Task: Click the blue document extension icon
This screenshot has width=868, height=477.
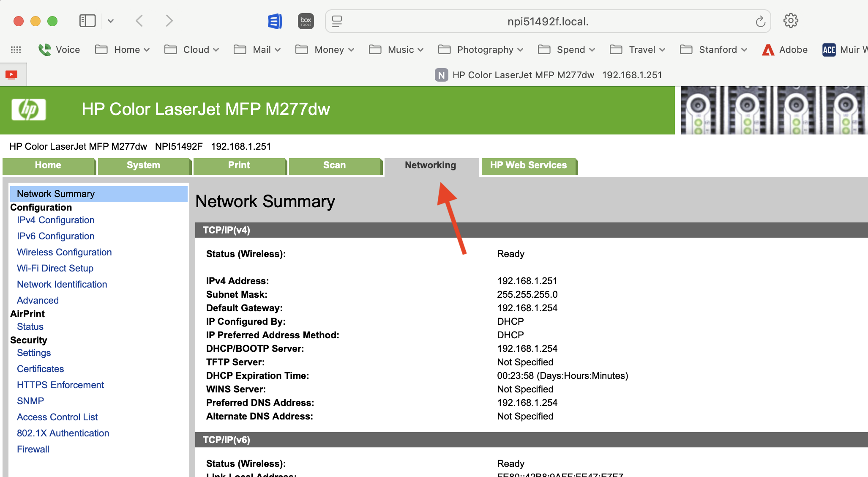Action: [275, 21]
